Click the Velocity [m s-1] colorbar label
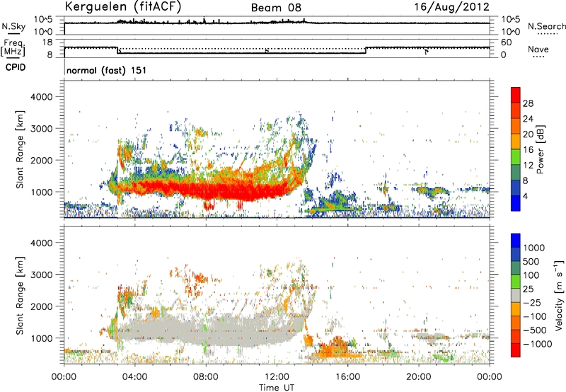Viewport: 566px width, 392px height. point(559,296)
